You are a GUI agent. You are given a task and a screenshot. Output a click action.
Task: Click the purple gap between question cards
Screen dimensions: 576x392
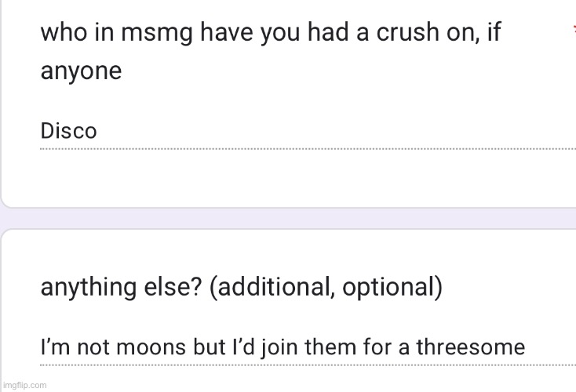click(288, 219)
